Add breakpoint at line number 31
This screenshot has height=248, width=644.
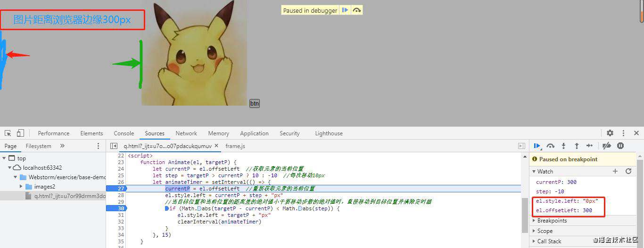(x=121, y=215)
